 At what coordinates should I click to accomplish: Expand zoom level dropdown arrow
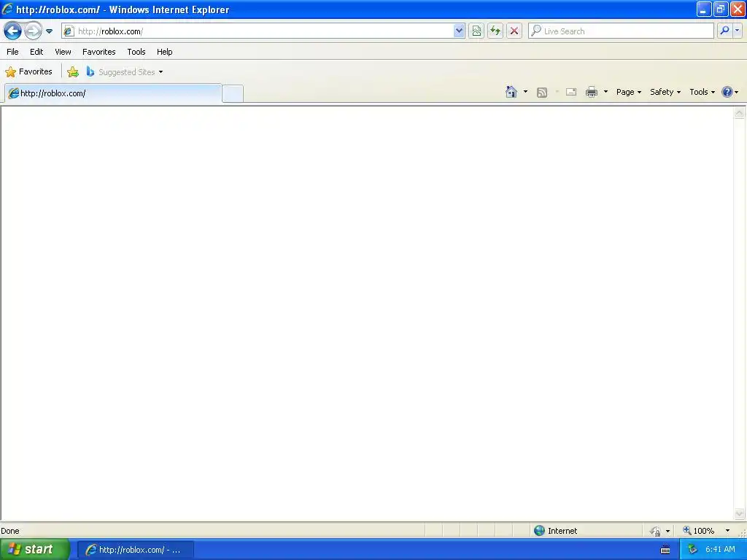click(727, 531)
